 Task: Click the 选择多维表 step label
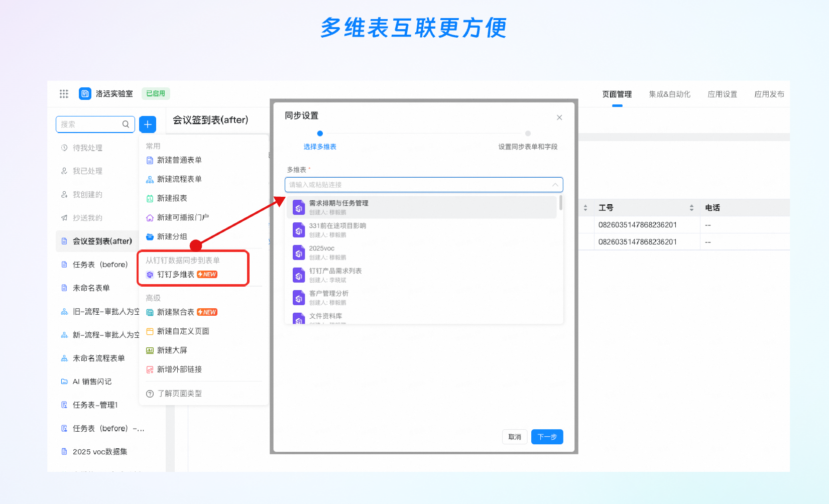tap(320, 147)
